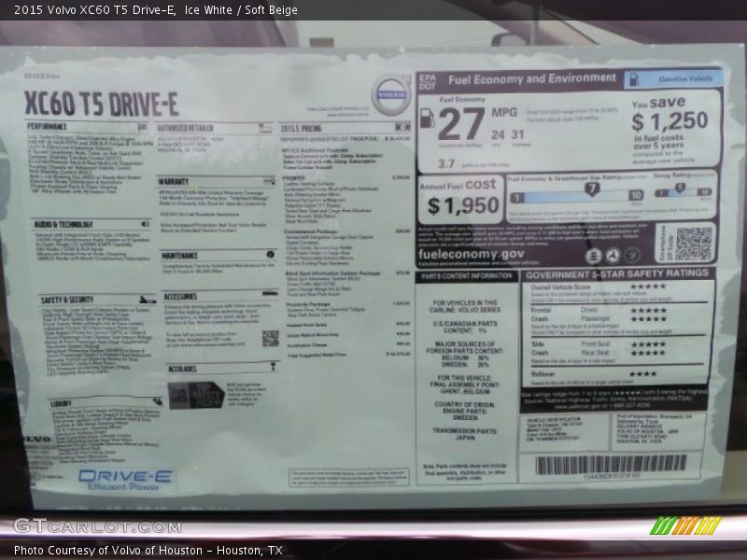Click the large 27 MPG figure
Viewport: 747px width, 560px height.
(x=460, y=124)
